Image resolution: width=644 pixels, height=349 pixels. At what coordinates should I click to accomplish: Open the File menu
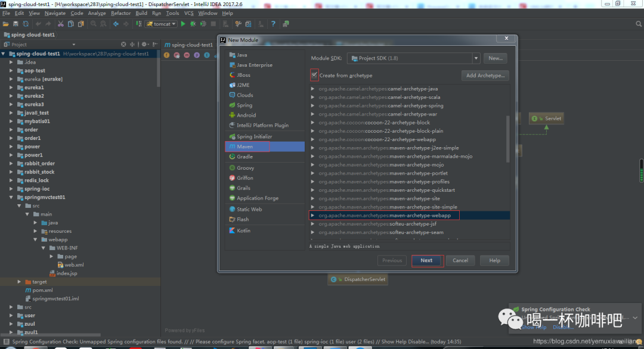[x=6, y=13]
